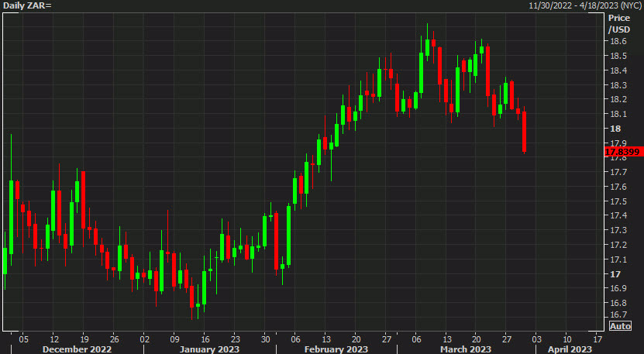
Task: Click the 17.1 price axis label
Action: pyautogui.click(x=618, y=259)
